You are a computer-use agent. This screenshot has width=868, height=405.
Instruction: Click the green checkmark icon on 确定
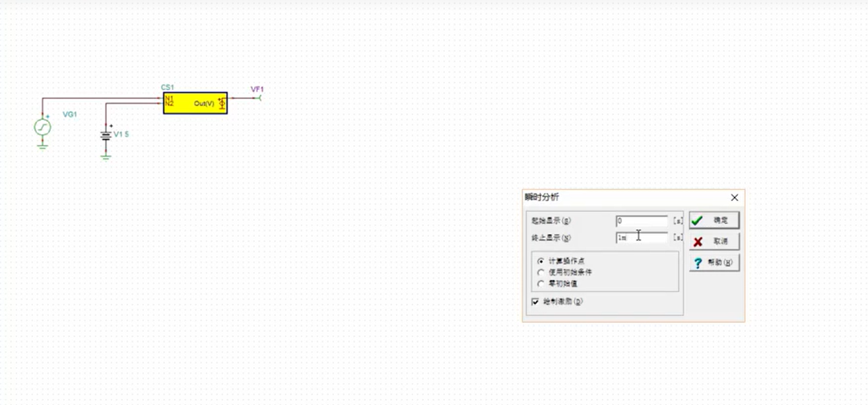pos(698,219)
